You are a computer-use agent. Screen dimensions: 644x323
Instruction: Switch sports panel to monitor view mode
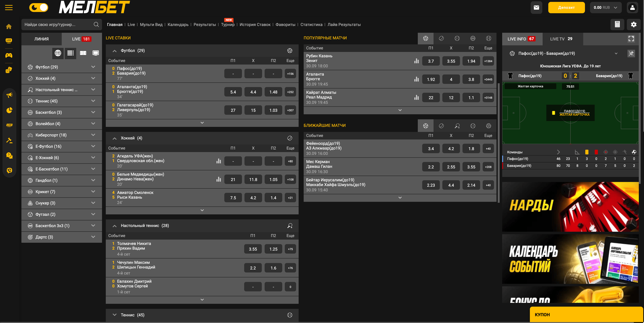pyautogui.click(x=96, y=53)
